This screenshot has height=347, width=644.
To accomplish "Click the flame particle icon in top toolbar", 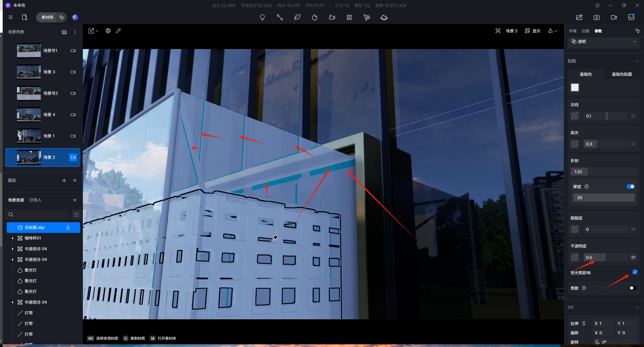I will coord(314,17).
